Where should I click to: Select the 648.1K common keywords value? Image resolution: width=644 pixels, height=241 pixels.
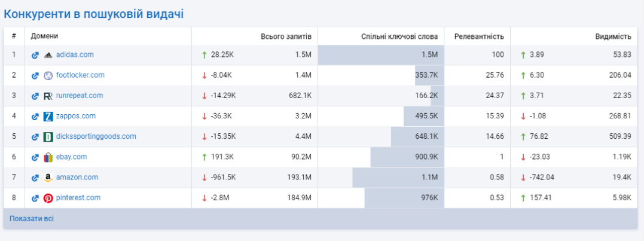427,136
